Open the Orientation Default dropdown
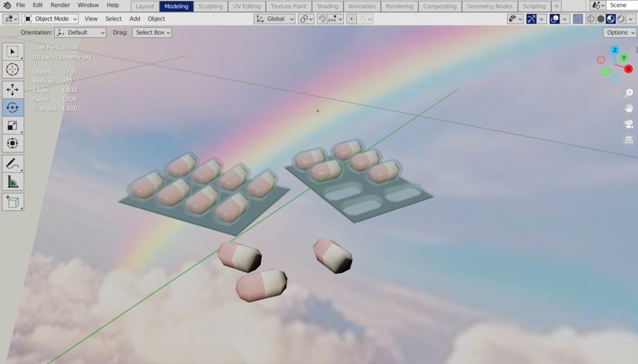This screenshot has height=364, width=638. [80, 32]
